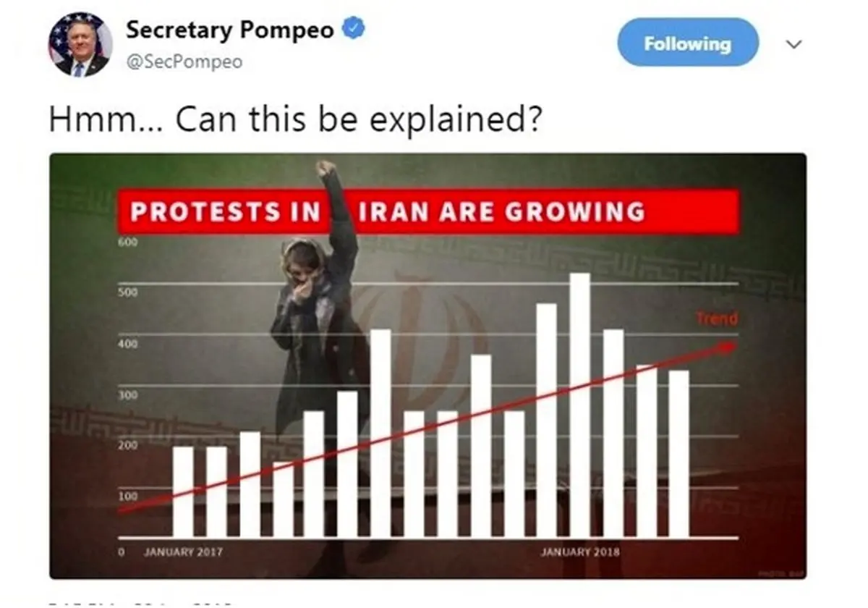This screenshot has width=868, height=608.
Task: Click the red 'Trend' label
Action: click(x=717, y=318)
